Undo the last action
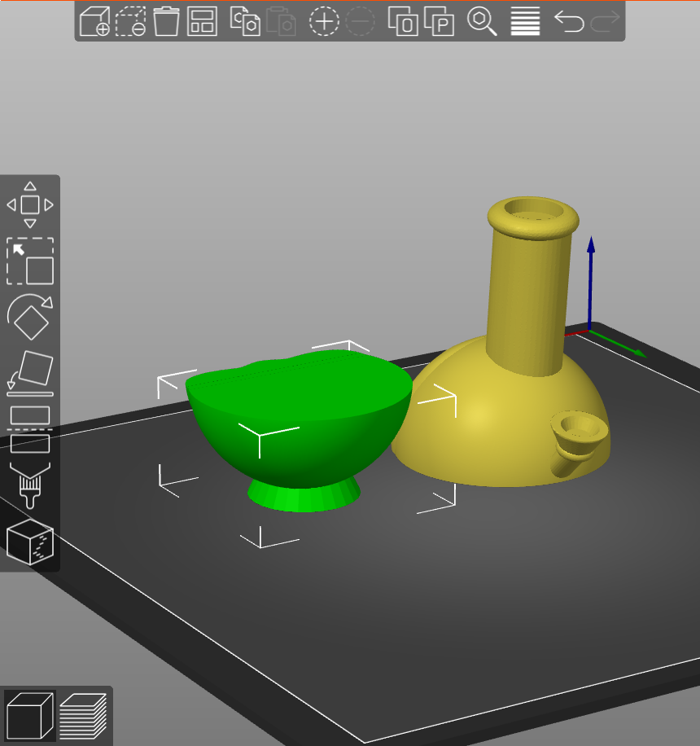700x746 pixels. click(569, 21)
